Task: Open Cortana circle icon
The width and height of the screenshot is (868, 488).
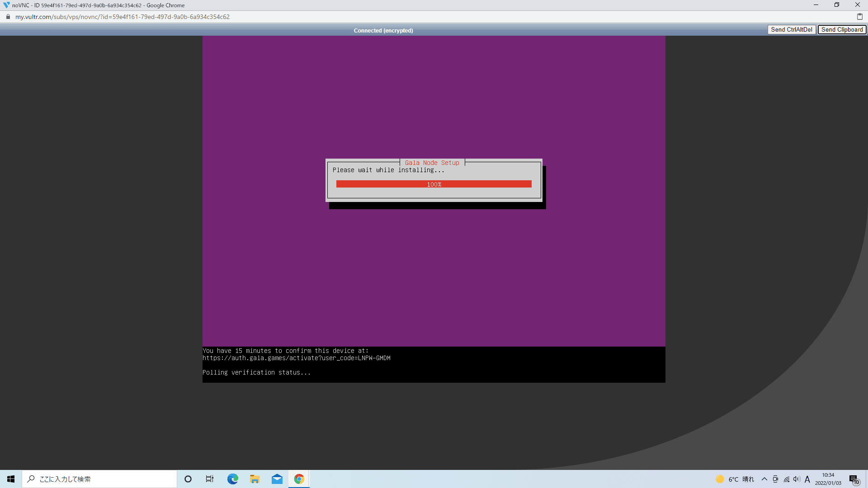Action: click(x=188, y=479)
